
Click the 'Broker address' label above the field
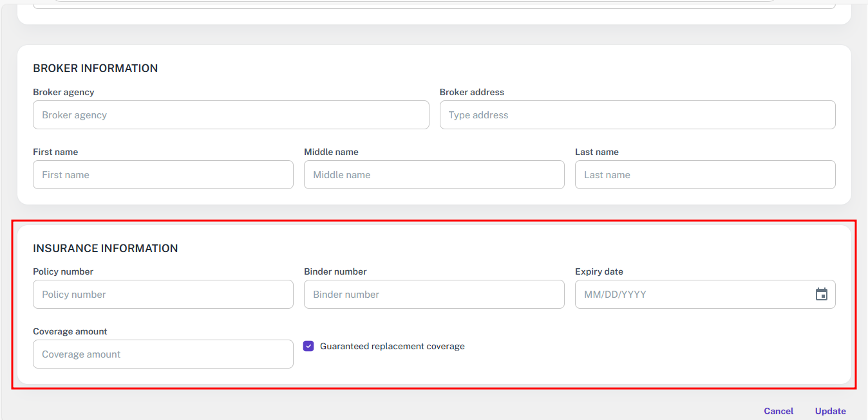click(472, 92)
